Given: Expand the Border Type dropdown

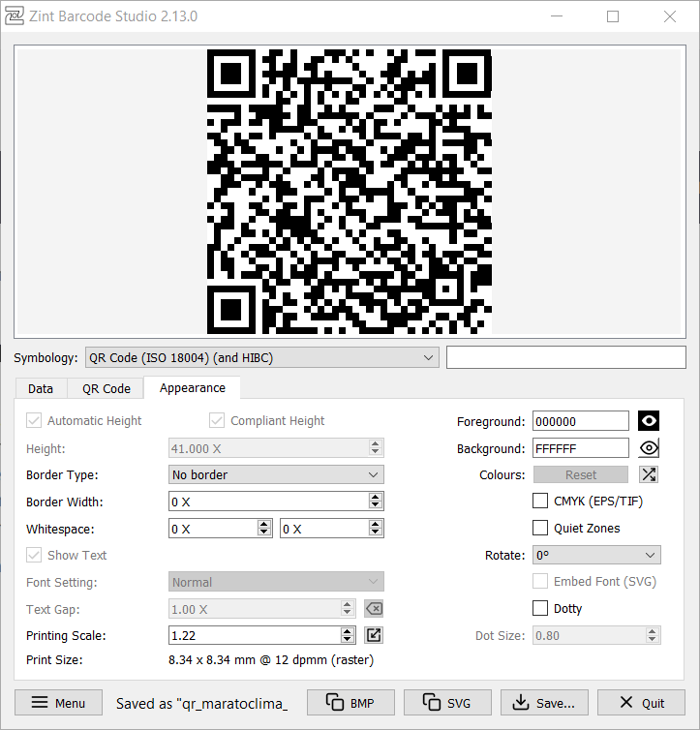Looking at the screenshot, I should pos(276,474).
